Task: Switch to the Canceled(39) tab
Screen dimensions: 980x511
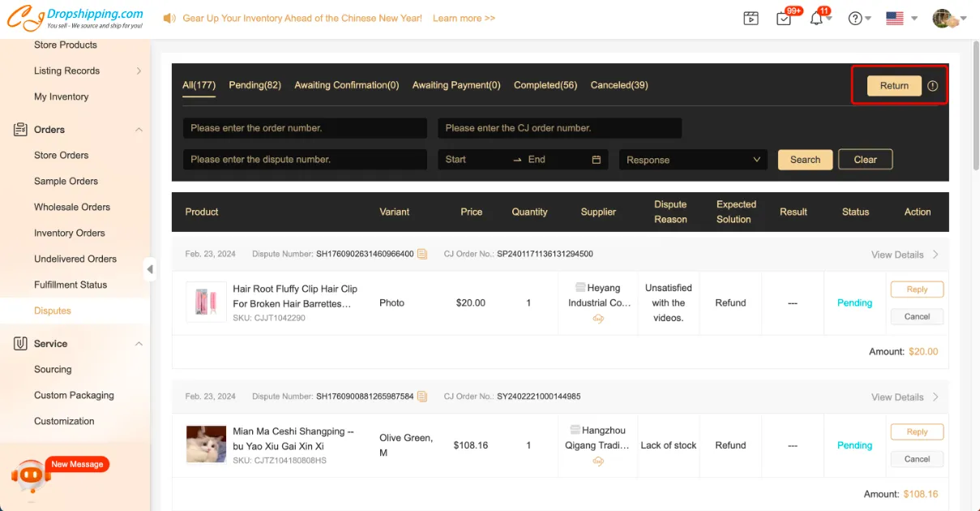Action: tap(618, 85)
